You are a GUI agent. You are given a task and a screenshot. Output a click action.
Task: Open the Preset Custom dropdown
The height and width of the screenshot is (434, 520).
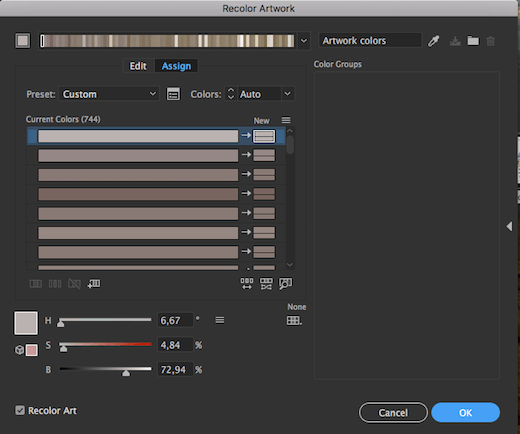point(109,94)
